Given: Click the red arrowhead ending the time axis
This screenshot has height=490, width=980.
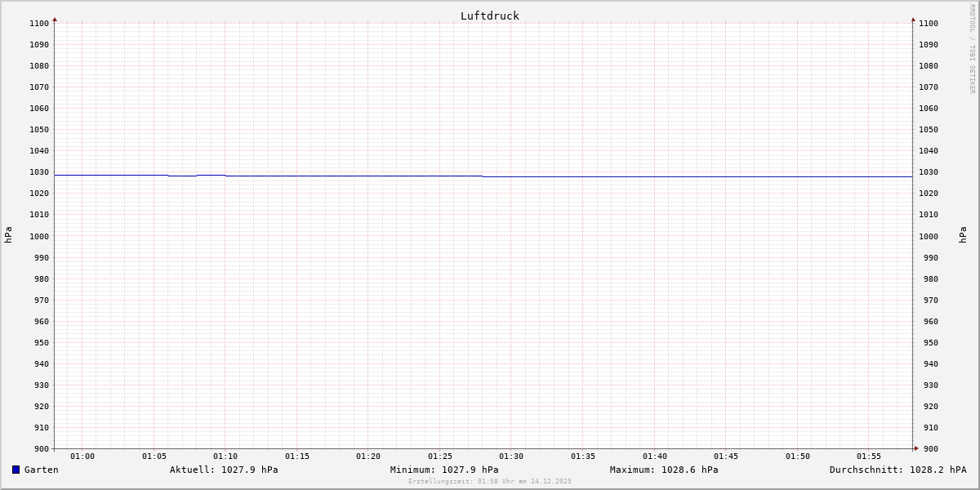Looking at the screenshot, I should pos(916,448).
